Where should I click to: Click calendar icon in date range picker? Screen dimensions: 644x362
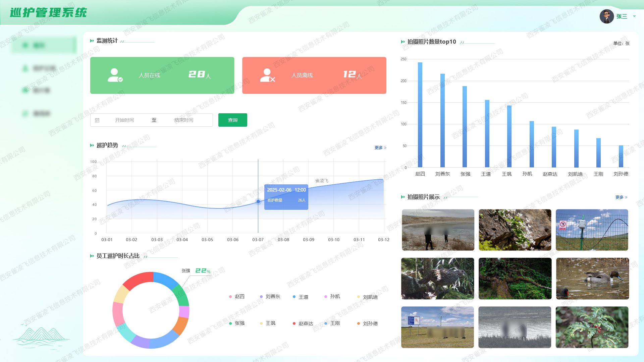[x=97, y=120]
